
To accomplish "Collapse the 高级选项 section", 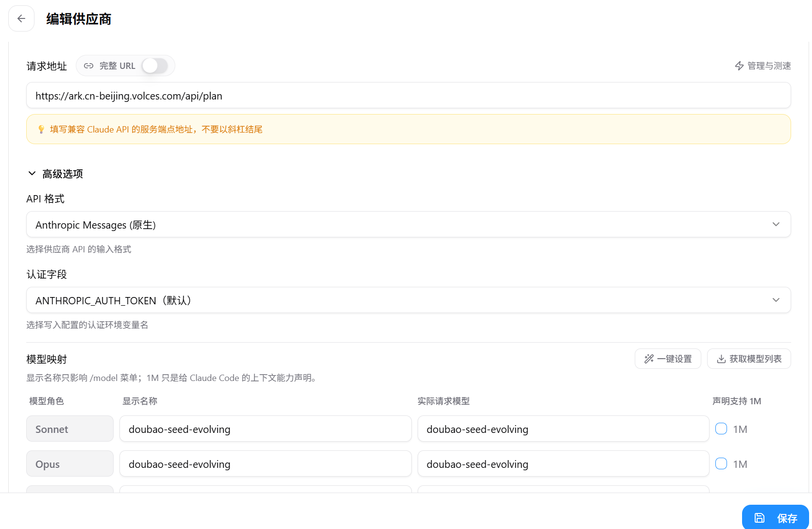I will [x=55, y=173].
